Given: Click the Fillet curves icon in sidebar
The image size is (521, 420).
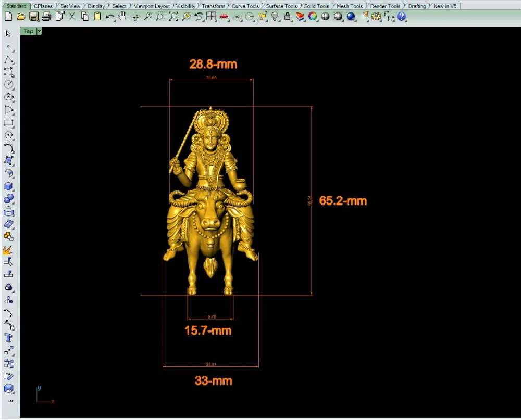Looking at the screenshot, I should (x=9, y=148).
